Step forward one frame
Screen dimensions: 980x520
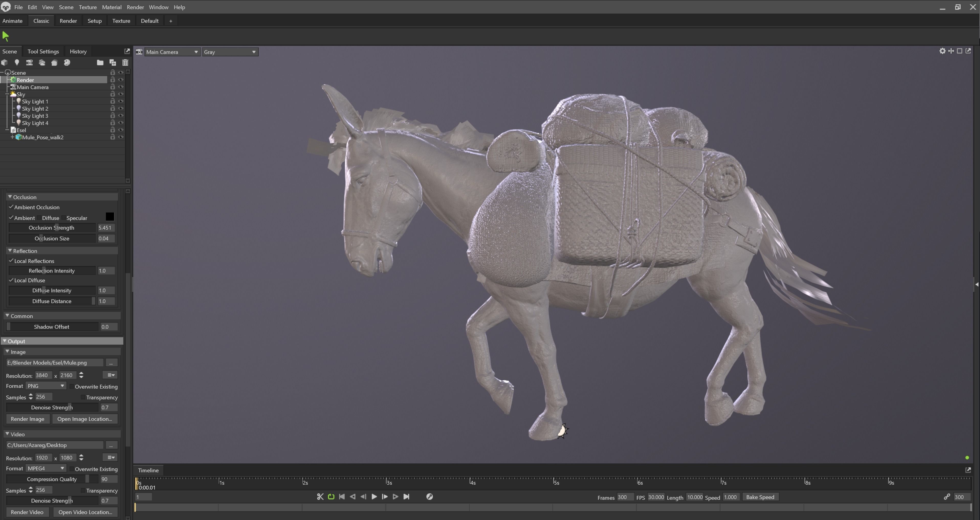coord(385,496)
